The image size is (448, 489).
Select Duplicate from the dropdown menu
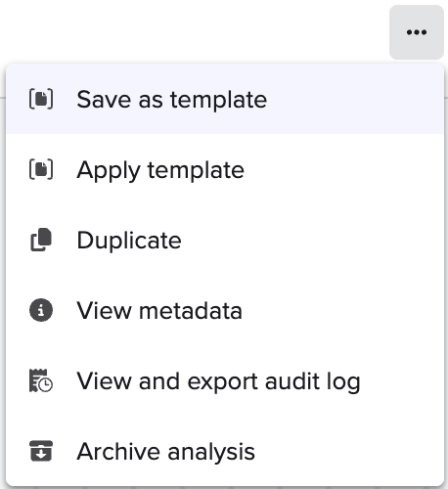click(225, 240)
